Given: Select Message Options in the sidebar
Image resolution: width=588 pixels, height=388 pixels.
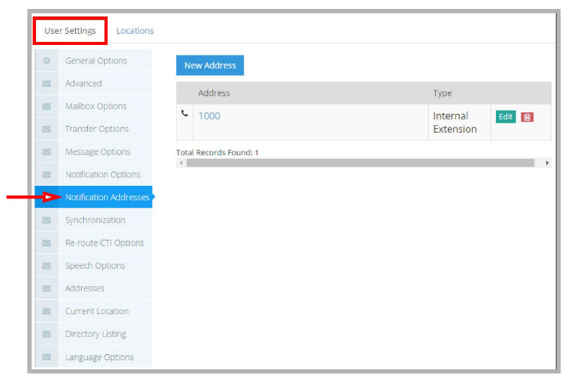Looking at the screenshot, I should pos(94,152).
